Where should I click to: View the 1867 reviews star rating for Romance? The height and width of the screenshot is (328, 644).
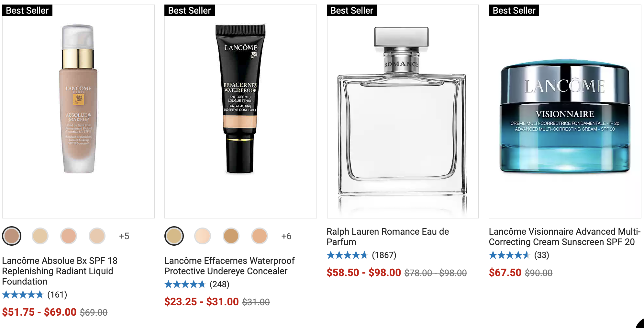[x=361, y=255]
